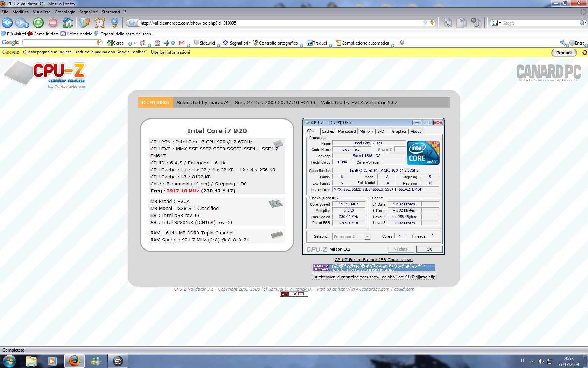Click the blue plus icon in Google Toolbar
588x368 pixels.
(167, 43)
